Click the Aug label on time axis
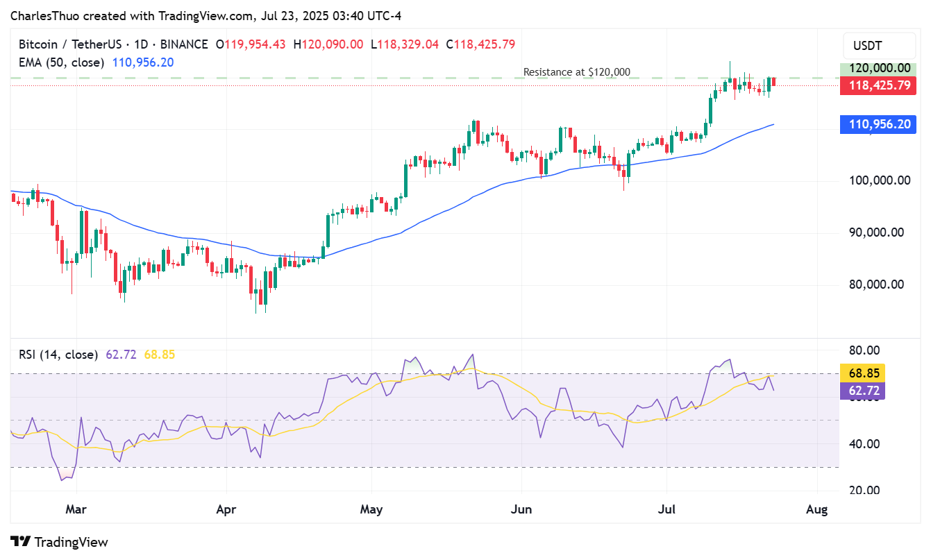This screenshot has height=560, width=931. (817, 510)
